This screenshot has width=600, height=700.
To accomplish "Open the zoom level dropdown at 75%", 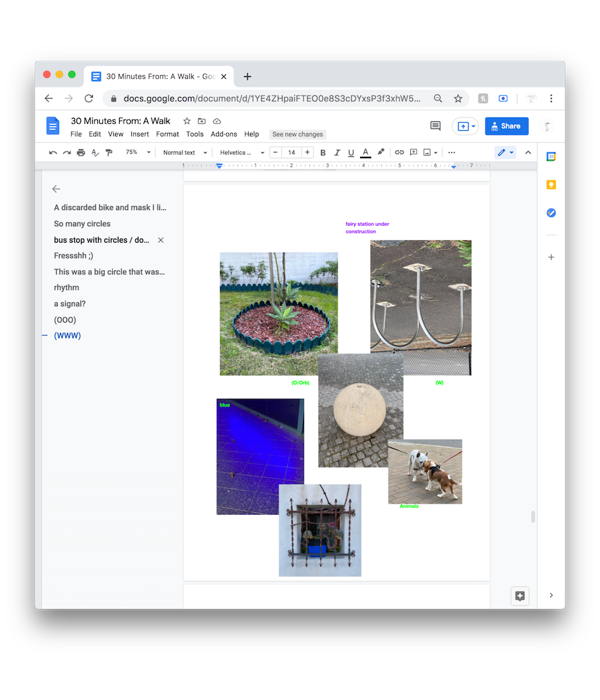I will coord(138,152).
